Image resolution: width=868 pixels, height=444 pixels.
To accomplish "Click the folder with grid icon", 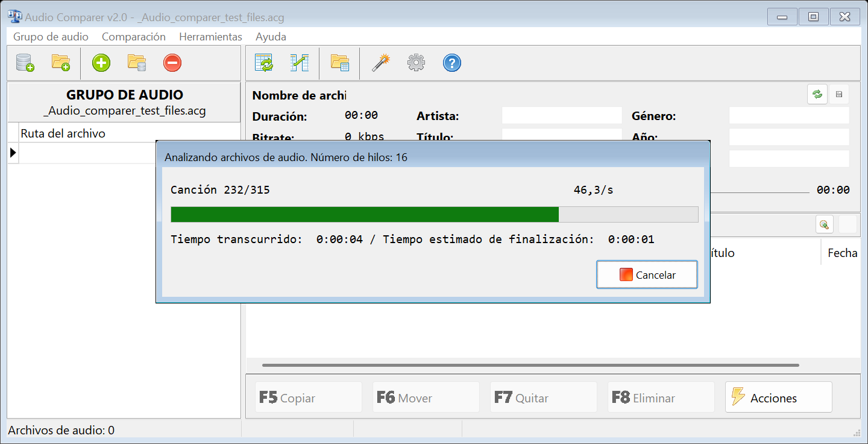I will [340, 63].
